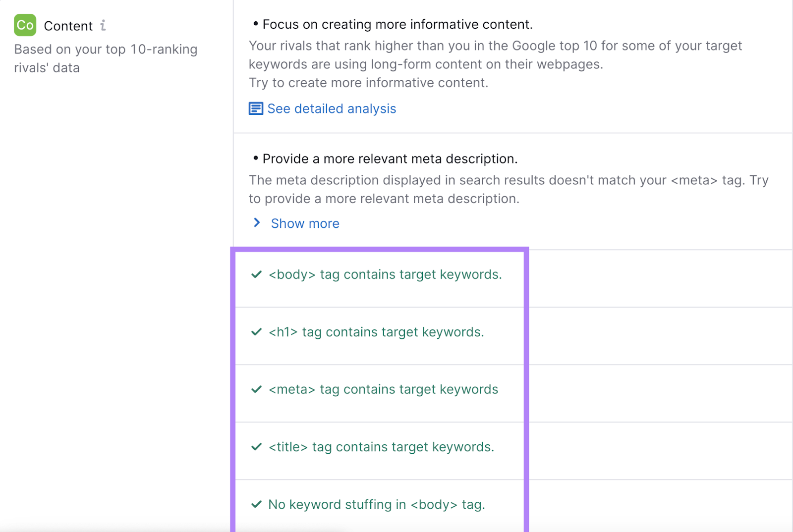
Task: Click the no keyword stuffing in body row
Action: pyautogui.click(x=376, y=504)
